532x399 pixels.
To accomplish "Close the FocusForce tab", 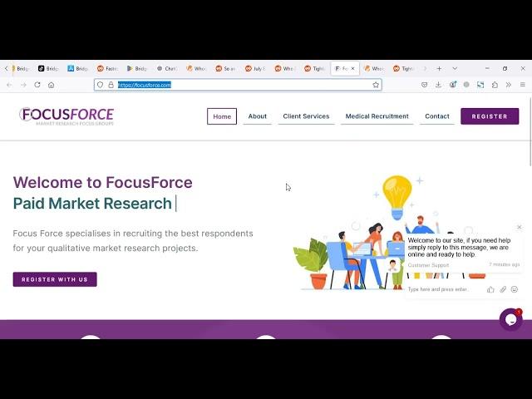I will pos(352,68).
